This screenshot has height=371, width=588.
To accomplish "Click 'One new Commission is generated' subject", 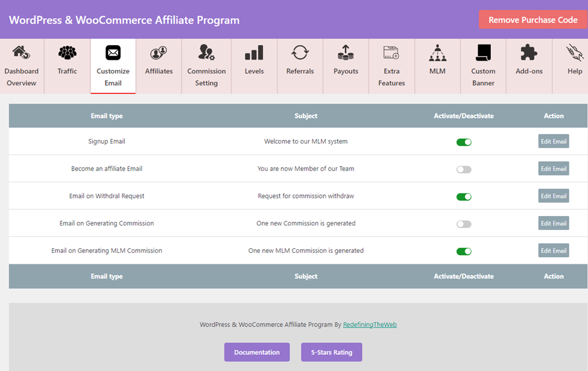I will [x=306, y=223].
